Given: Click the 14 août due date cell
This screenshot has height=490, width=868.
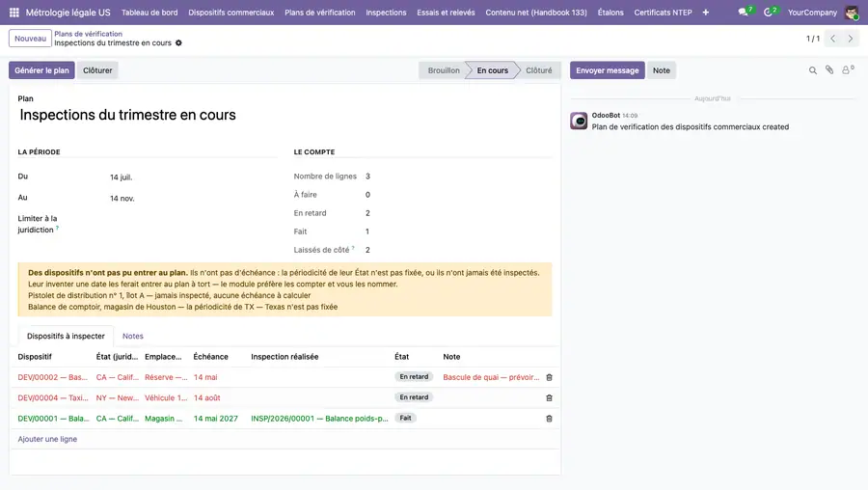Looking at the screenshot, I should (x=207, y=397).
